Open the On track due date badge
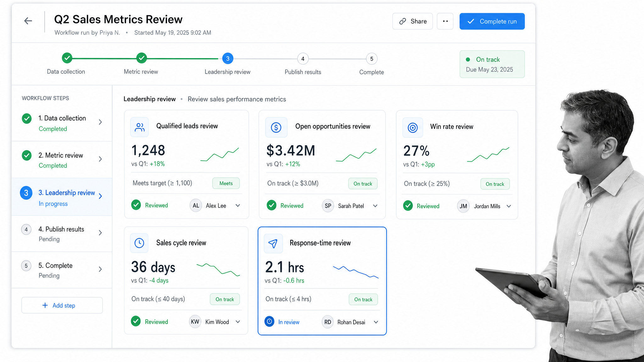Viewport: 644px width, 362px height. tap(492, 64)
